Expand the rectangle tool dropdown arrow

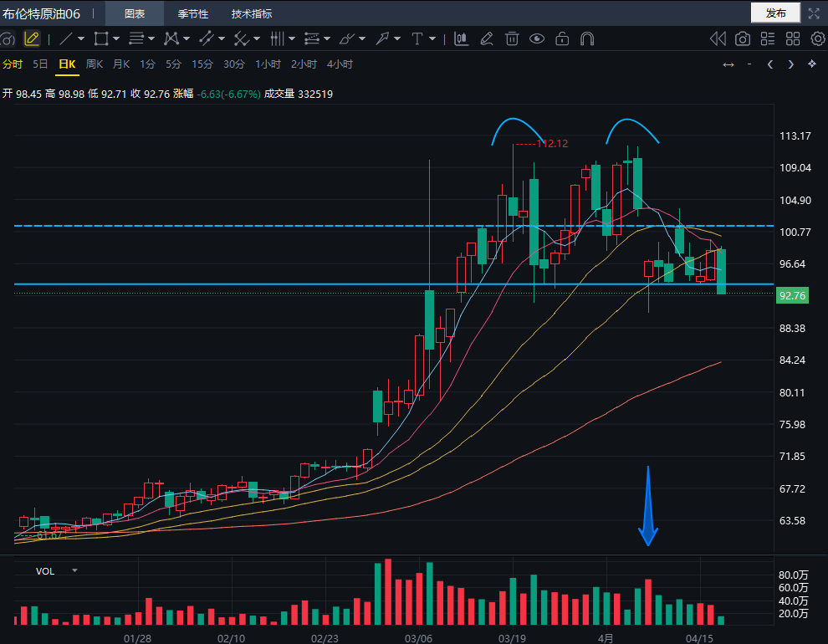tap(116, 38)
